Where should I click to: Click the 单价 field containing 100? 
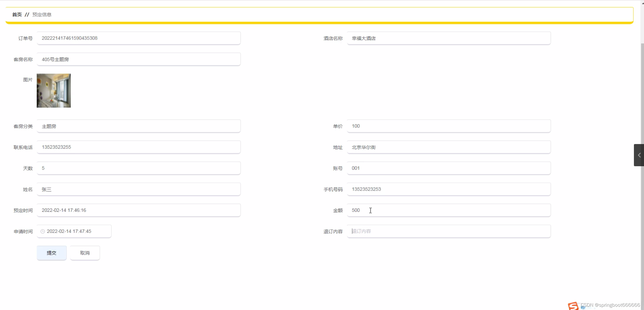(448, 126)
